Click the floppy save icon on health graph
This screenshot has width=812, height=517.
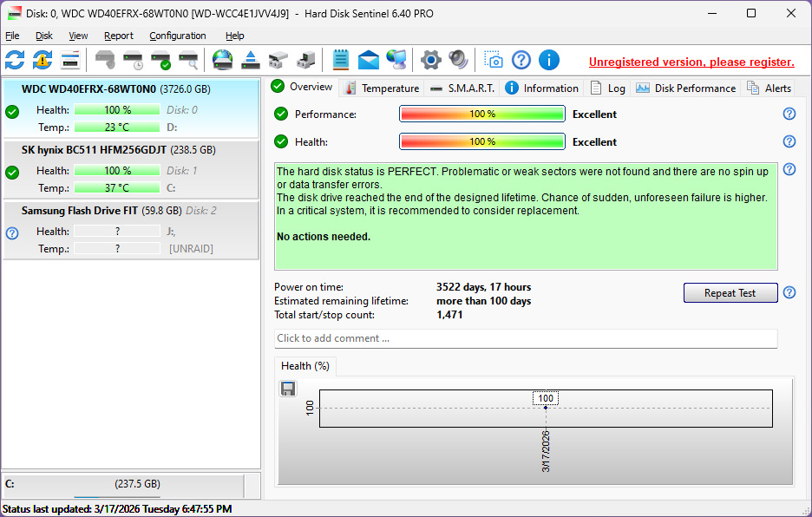click(288, 389)
